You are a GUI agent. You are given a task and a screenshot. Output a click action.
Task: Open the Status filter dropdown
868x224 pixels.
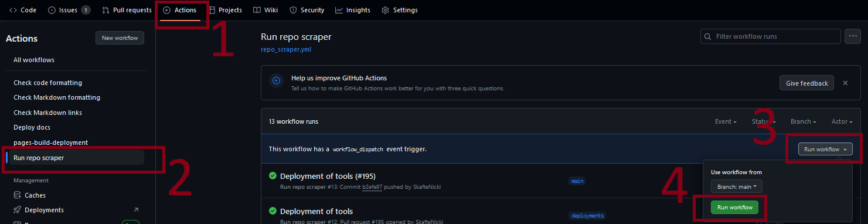pyautogui.click(x=764, y=122)
